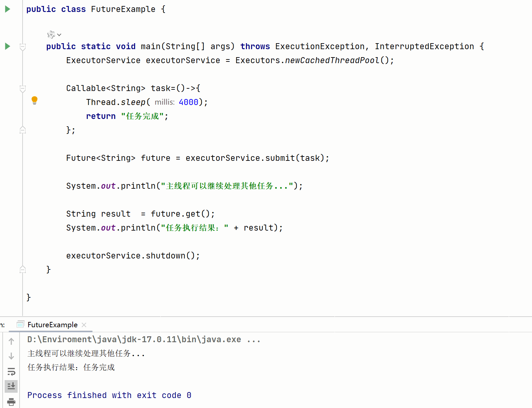This screenshot has width=532, height=408.
Task: Click the java.exe command line in console
Action: 144,340
